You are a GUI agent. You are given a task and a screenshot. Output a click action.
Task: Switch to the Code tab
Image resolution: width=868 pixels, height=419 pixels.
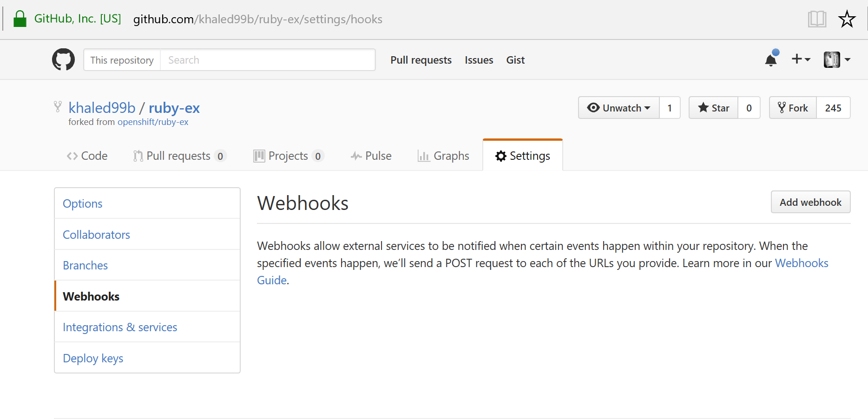87,156
